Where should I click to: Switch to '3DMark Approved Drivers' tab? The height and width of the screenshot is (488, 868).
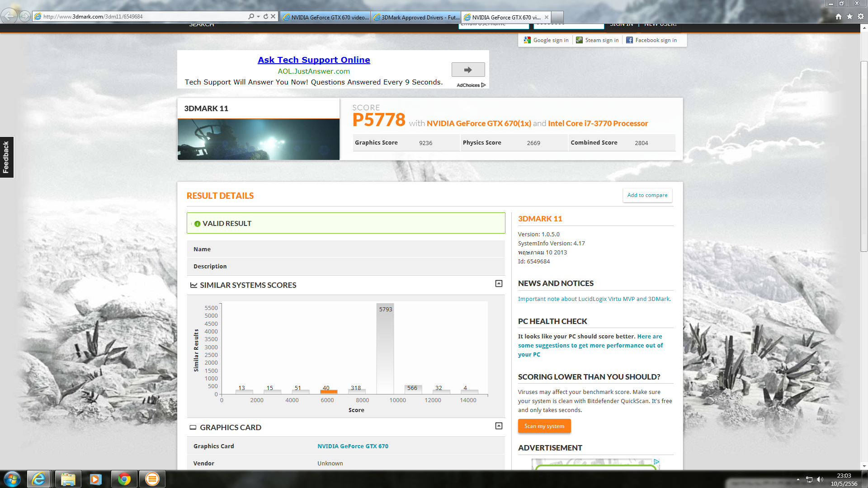click(416, 17)
